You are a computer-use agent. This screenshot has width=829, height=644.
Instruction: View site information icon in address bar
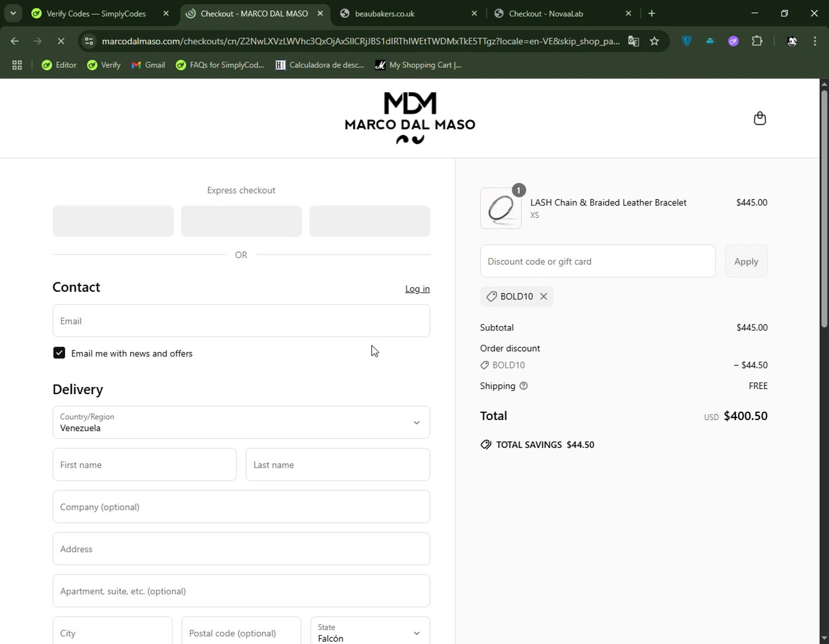pyautogui.click(x=89, y=41)
